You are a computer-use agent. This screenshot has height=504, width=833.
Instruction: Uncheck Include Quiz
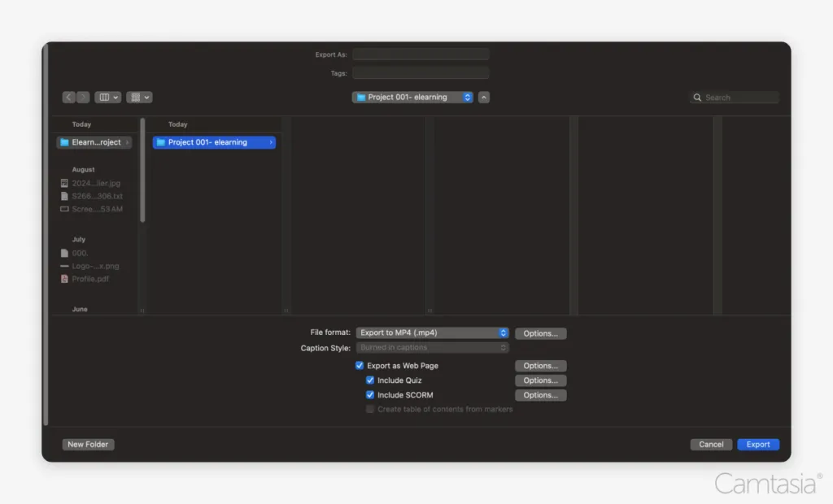coord(370,380)
